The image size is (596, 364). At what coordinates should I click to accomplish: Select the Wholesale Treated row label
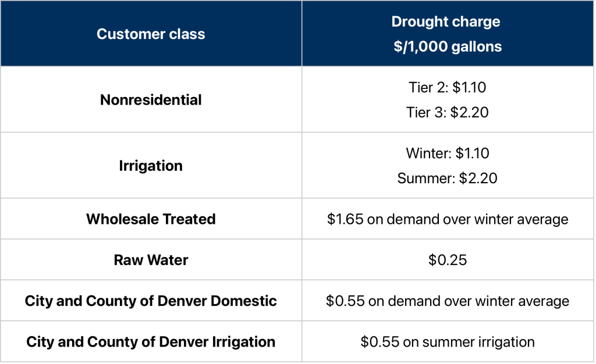[x=151, y=219]
